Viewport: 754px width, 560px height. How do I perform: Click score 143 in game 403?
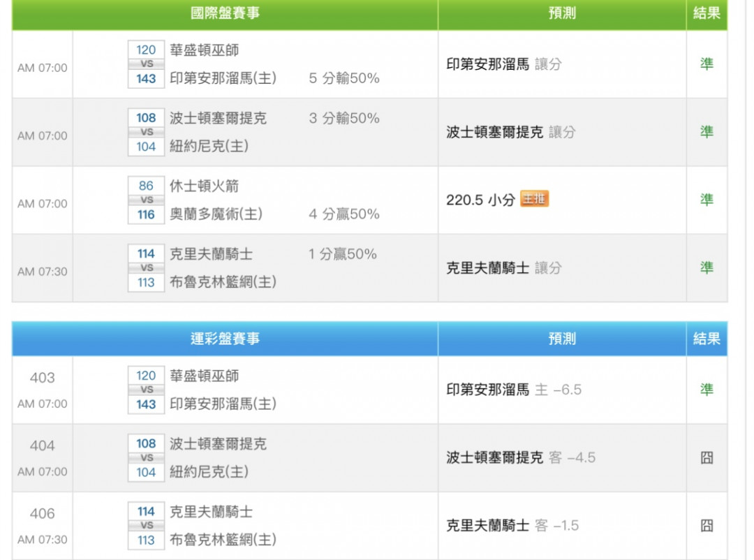146,404
